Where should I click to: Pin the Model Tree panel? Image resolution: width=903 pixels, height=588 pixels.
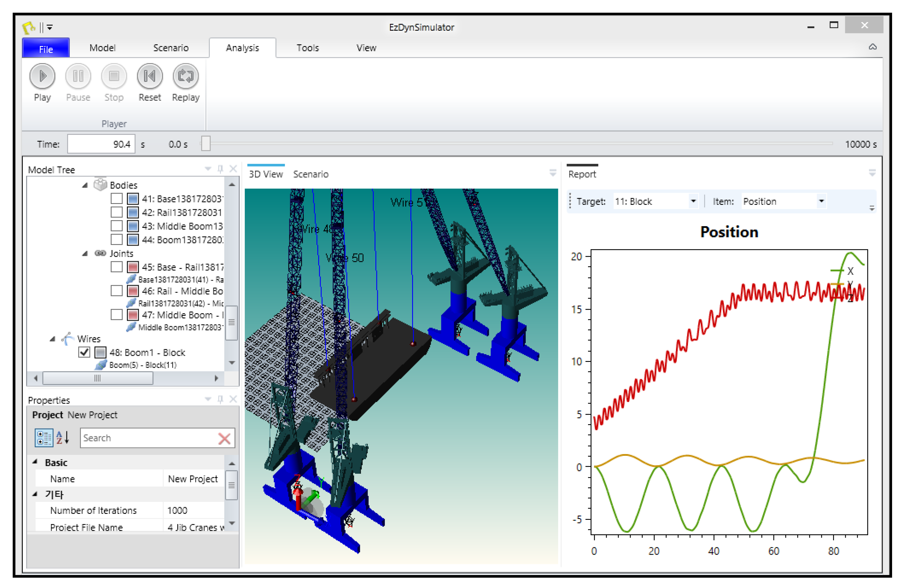[221, 169]
